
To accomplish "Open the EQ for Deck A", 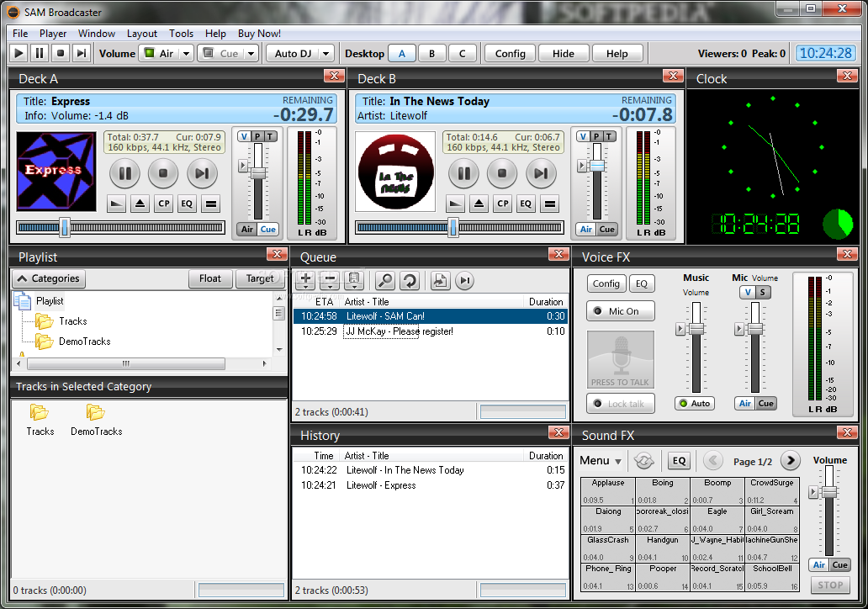I will tap(187, 204).
